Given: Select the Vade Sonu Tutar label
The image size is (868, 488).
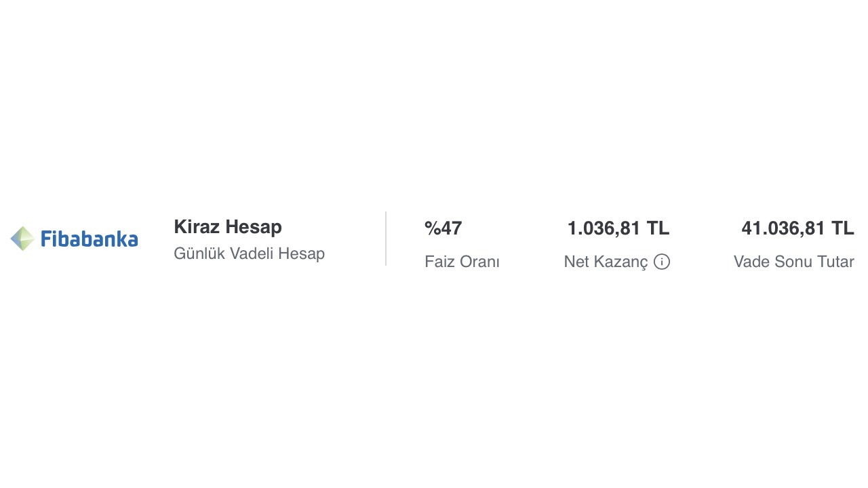Looking at the screenshot, I should [x=793, y=262].
